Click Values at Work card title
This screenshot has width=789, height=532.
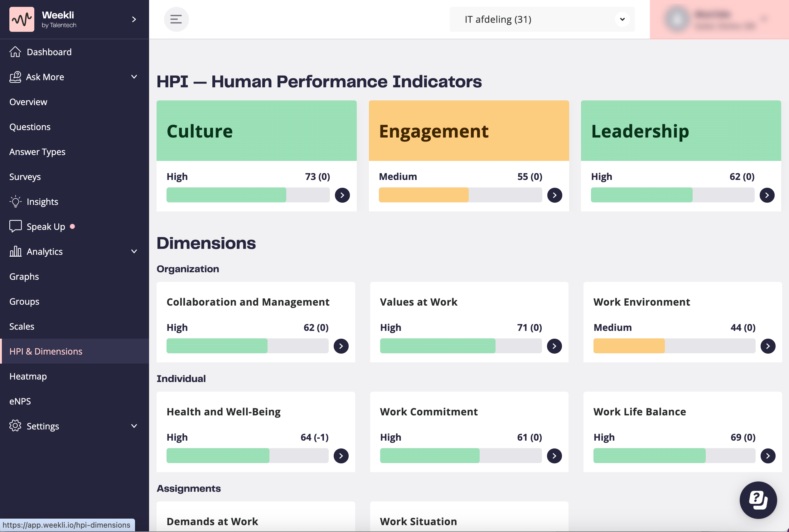(x=419, y=302)
